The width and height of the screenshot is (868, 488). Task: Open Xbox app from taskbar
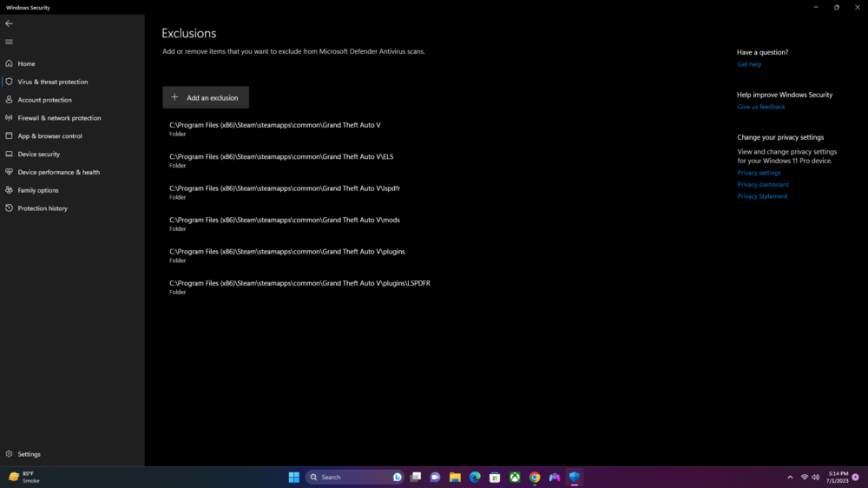515,477
